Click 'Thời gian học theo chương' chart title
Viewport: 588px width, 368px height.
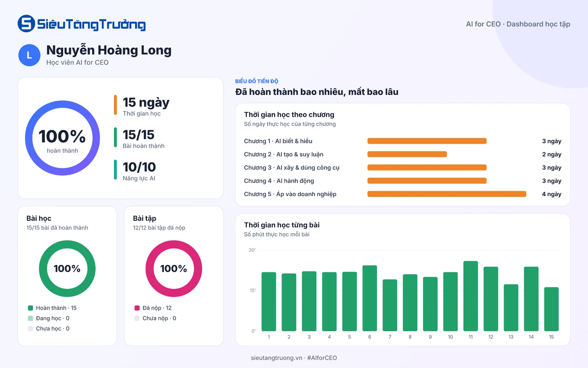(x=289, y=114)
